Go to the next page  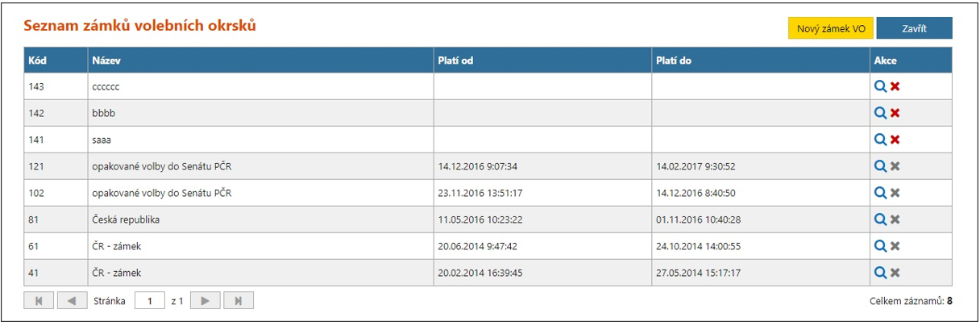click(x=206, y=301)
